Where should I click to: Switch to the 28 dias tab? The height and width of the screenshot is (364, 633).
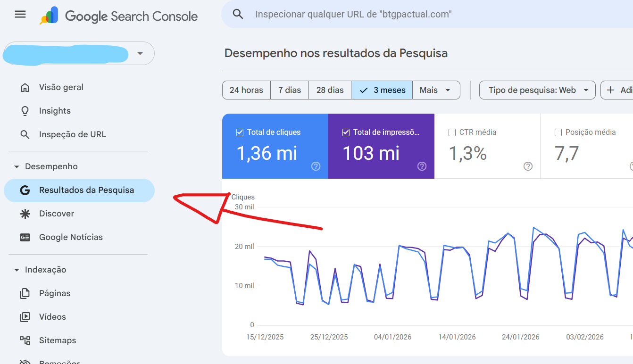(330, 90)
